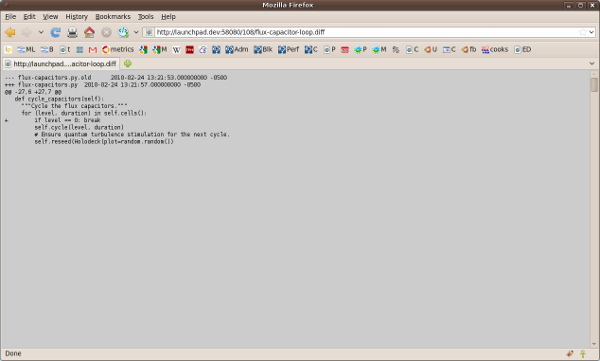The height and width of the screenshot is (361, 600).
Task: Click the globe code-download toolbar icon
Action: point(123,32)
